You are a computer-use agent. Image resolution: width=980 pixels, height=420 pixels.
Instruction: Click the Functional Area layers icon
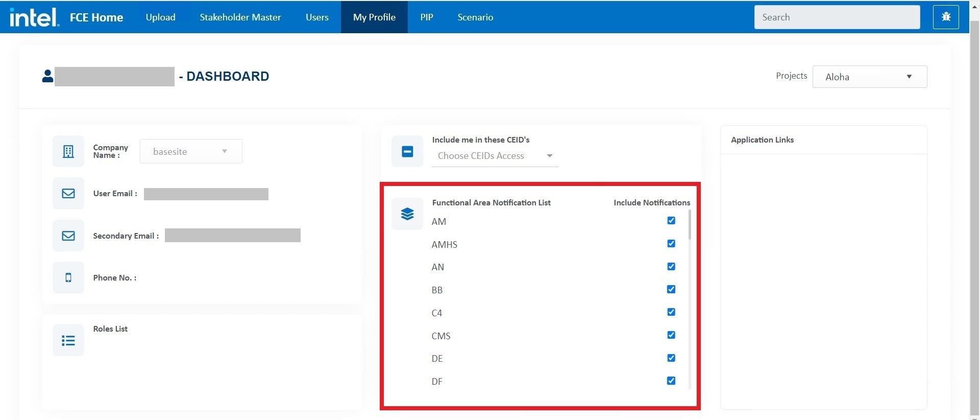[x=407, y=214]
